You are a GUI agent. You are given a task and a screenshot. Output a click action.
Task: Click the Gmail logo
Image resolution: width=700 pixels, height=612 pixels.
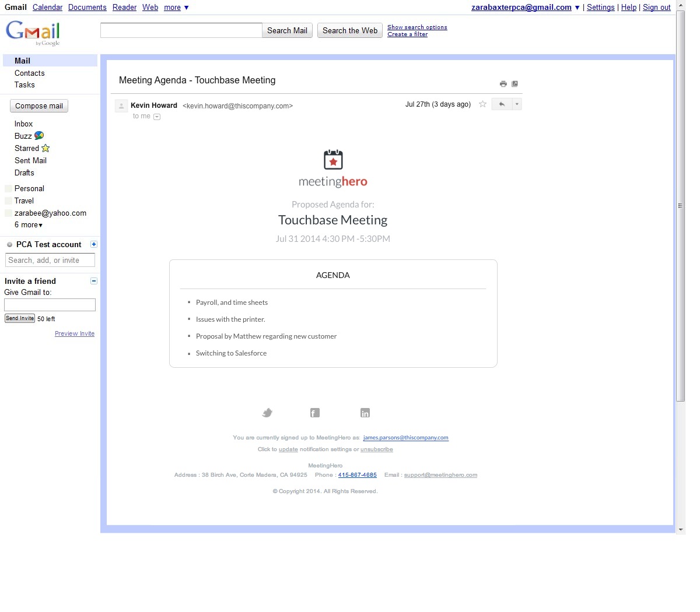click(x=33, y=33)
